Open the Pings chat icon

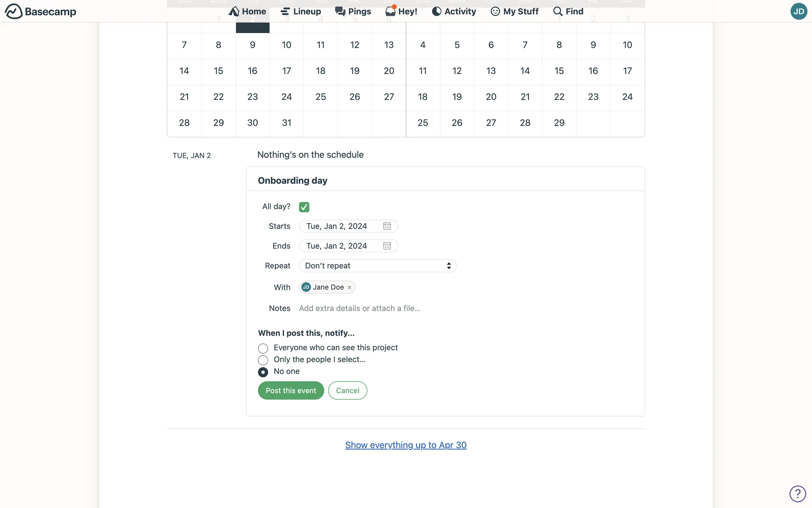coord(340,11)
